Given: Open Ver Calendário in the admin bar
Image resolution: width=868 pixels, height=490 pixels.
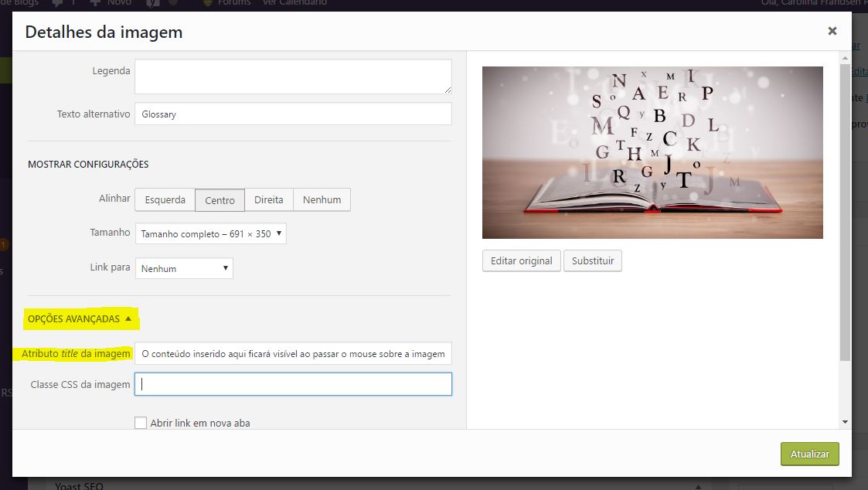Looking at the screenshot, I should point(294,3).
